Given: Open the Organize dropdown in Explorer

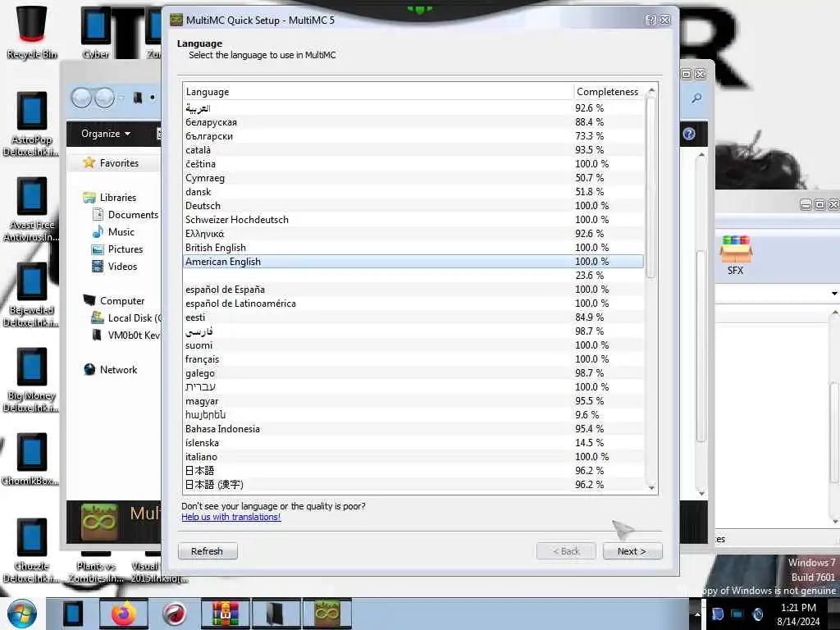Looking at the screenshot, I should coord(106,134).
